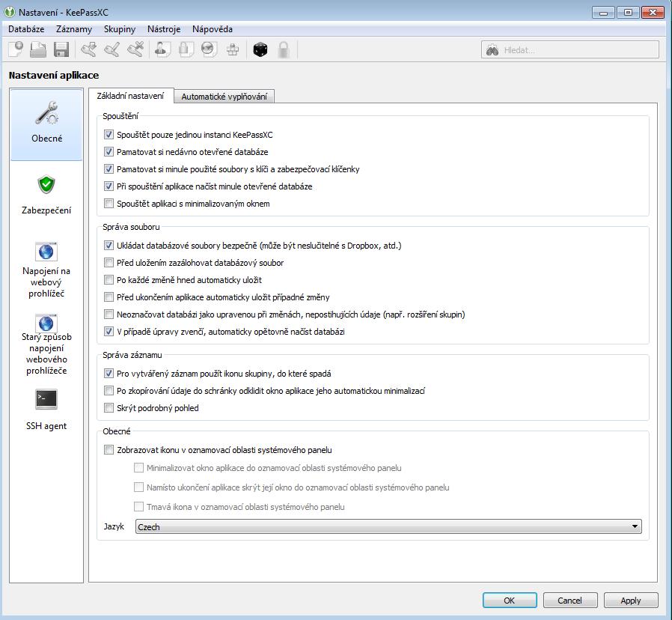Click the open database toolbar icon
The image size is (672, 620).
(38, 49)
